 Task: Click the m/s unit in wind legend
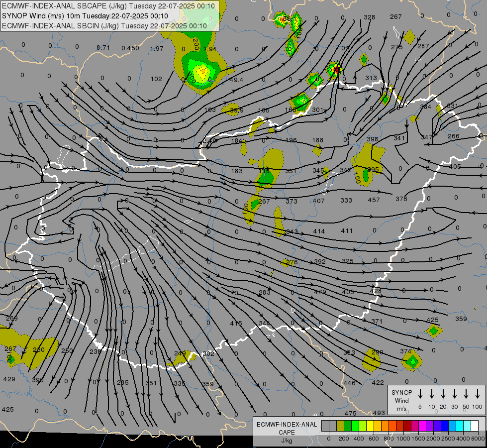[401, 409]
